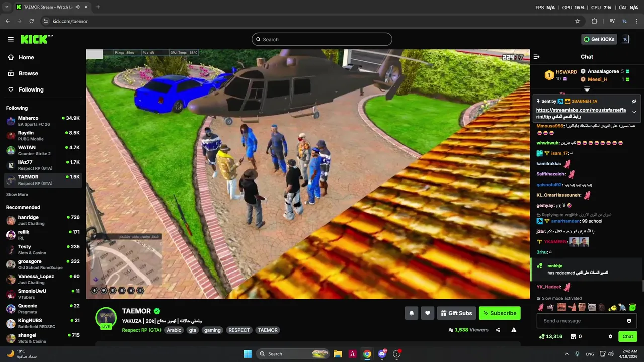
Task: Select the Arabic tag
Action: point(174,330)
